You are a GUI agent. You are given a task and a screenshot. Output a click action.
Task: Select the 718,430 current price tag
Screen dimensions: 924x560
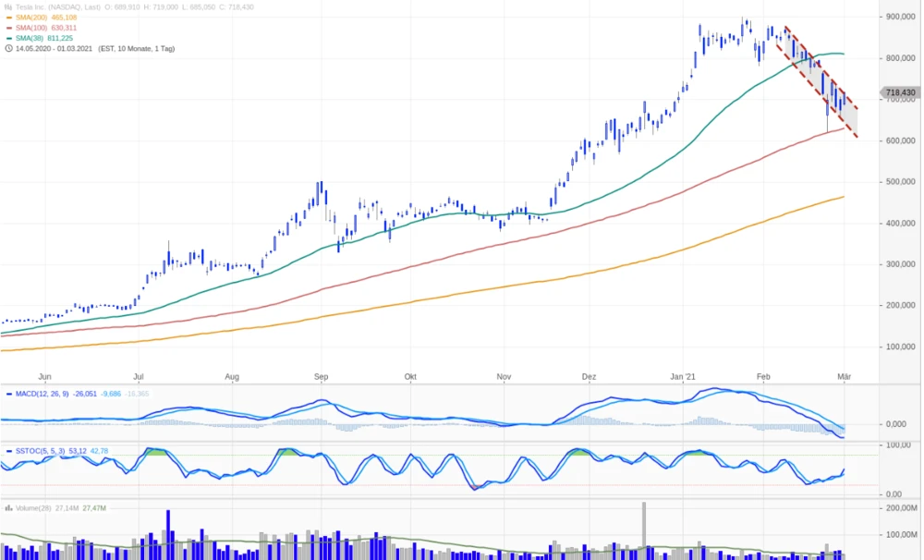coord(899,92)
